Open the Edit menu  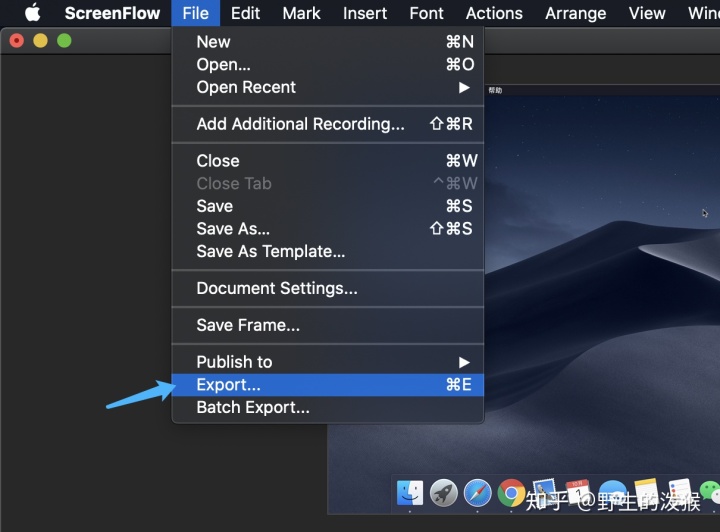[245, 13]
